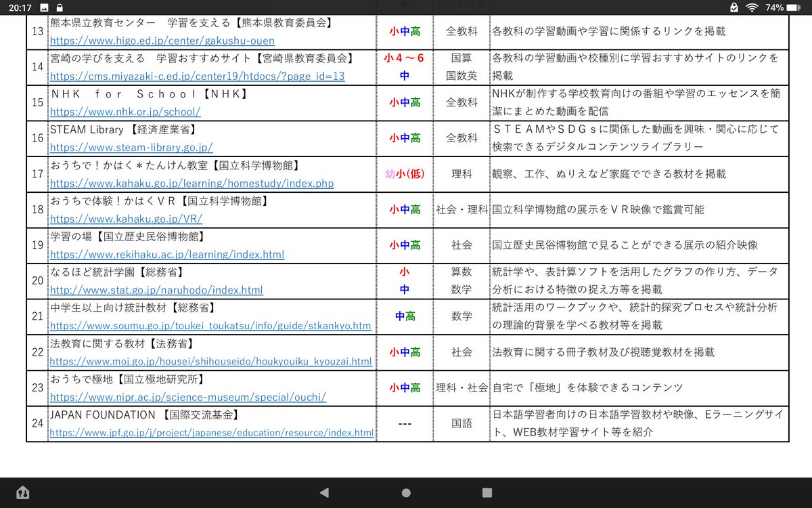Click row number 24 cell
Image resolution: width=812 pixels, height=508 pixels.
point(37,423)
